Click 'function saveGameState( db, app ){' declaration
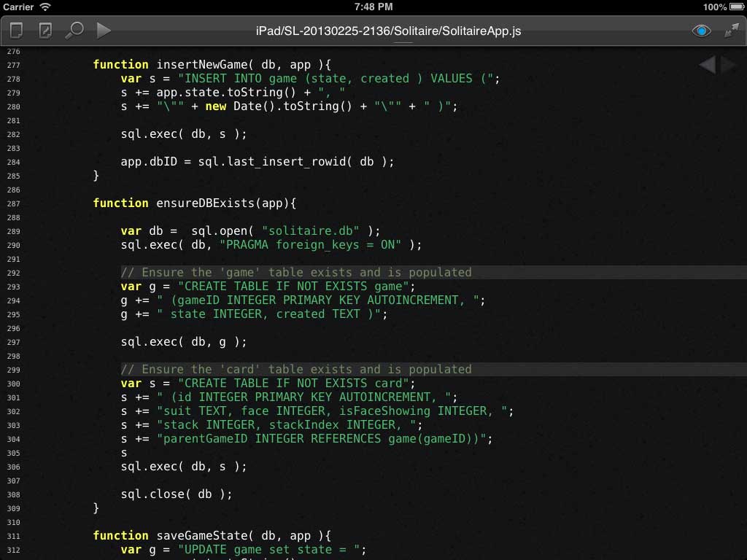 tap(212, 536)
